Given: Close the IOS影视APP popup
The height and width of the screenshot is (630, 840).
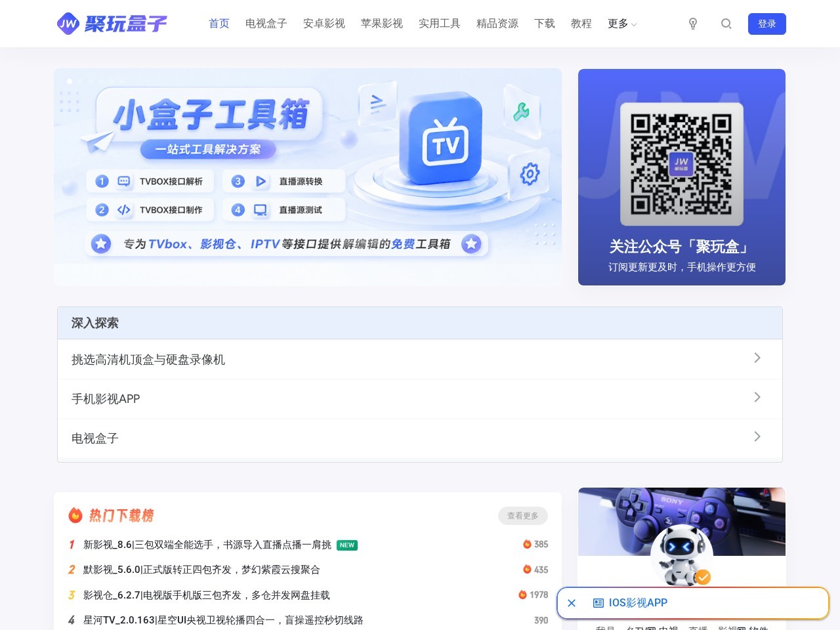Looking at the screenshot, I should [572, 603].
